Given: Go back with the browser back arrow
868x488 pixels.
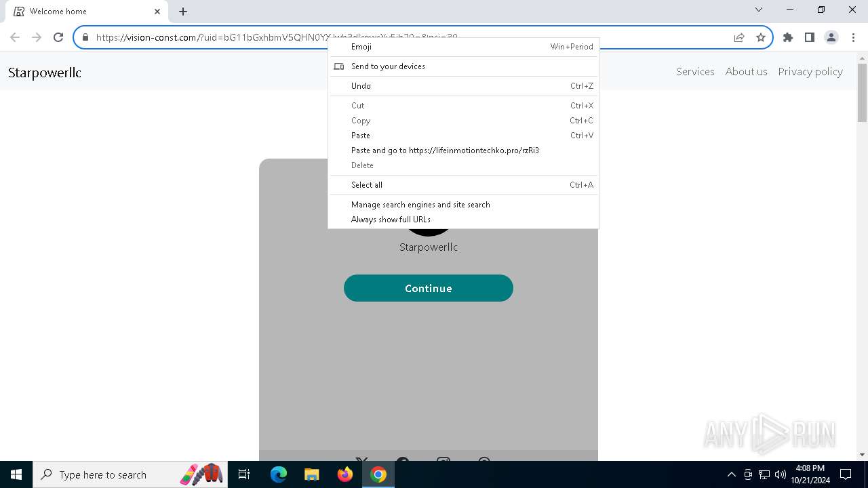Looking at the screenshot, I should click(15, 37).
